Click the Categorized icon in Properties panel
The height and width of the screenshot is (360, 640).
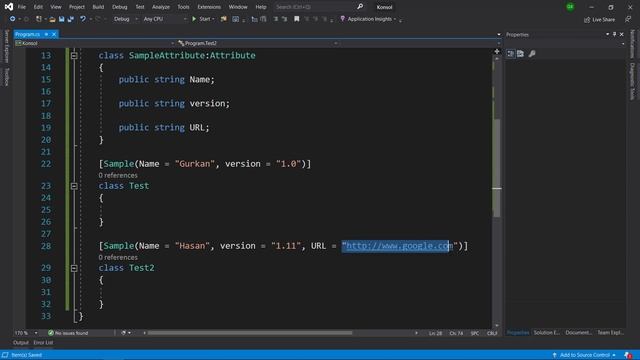[511, 53]
